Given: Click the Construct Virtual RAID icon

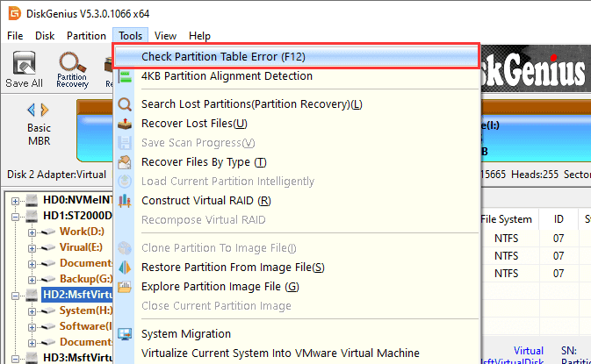Looking at the screenshot, I should [x=124, y=201].
